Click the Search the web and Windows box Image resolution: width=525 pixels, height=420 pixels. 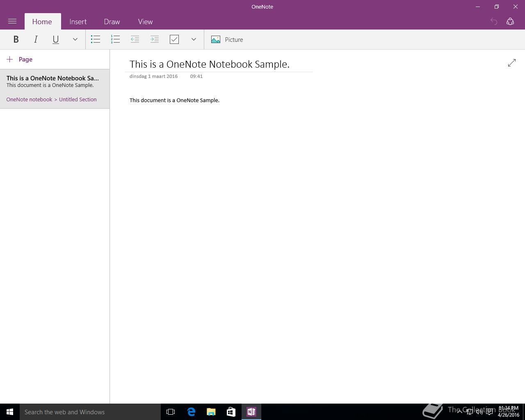point(90,412)
